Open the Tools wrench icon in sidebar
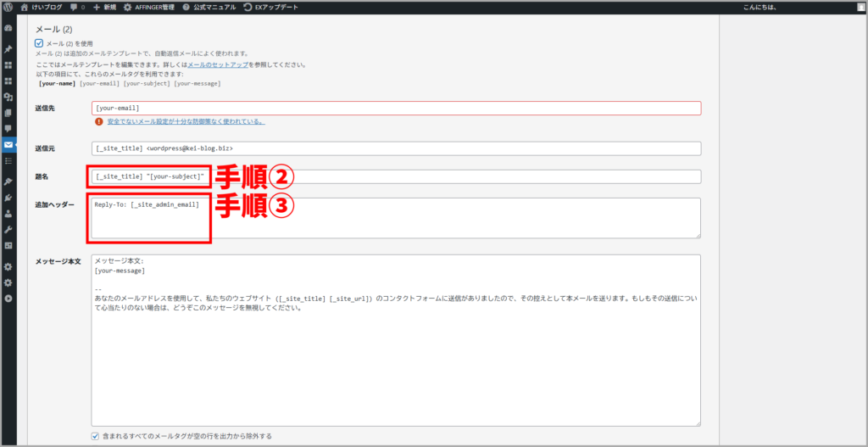Viewport: 868px width, 447px height. [8, 229]
